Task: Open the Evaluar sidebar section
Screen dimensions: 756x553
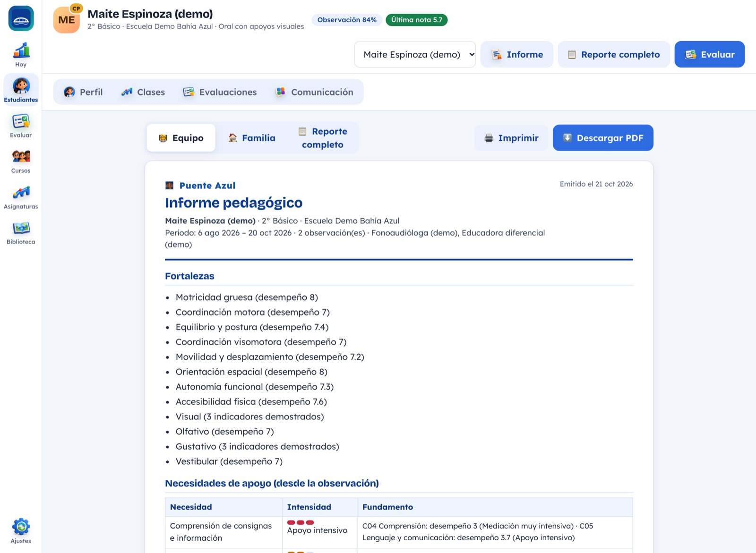Action: click(x=21, y=126)
